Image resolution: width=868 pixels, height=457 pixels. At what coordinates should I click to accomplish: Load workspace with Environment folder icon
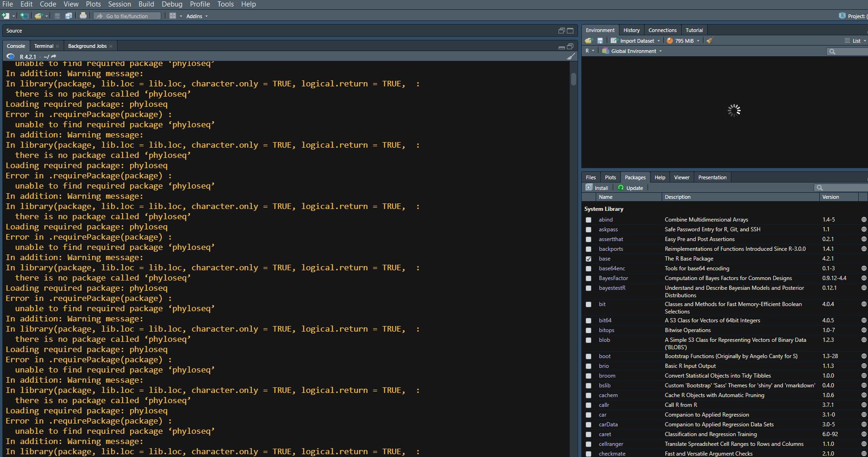point(589,41)
